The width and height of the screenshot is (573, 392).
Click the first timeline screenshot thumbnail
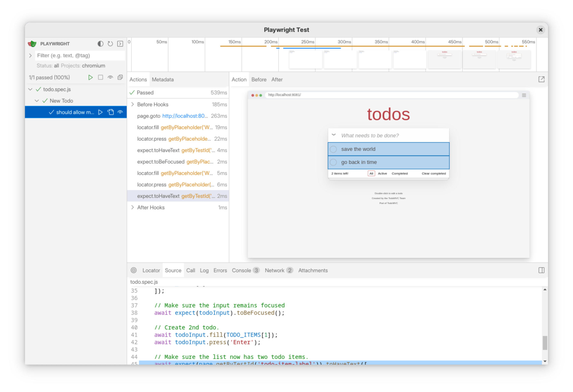pyautogui.click(x=305, y=59)
